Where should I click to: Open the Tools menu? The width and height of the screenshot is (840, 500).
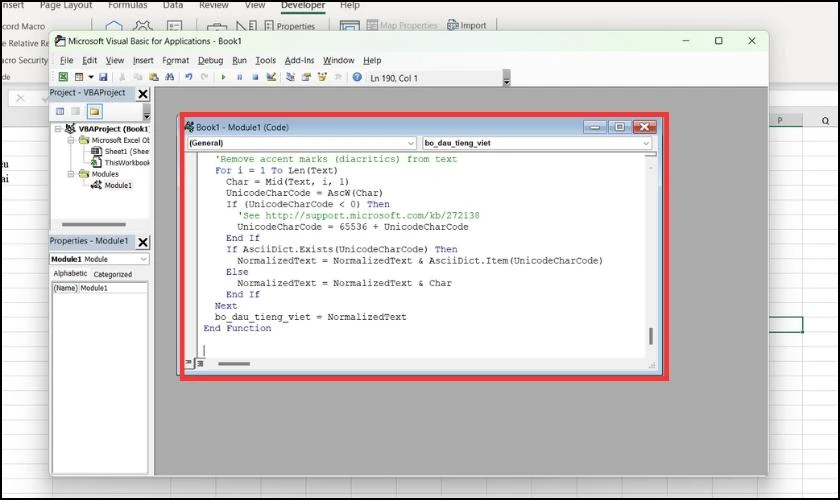tap(266, 61)
